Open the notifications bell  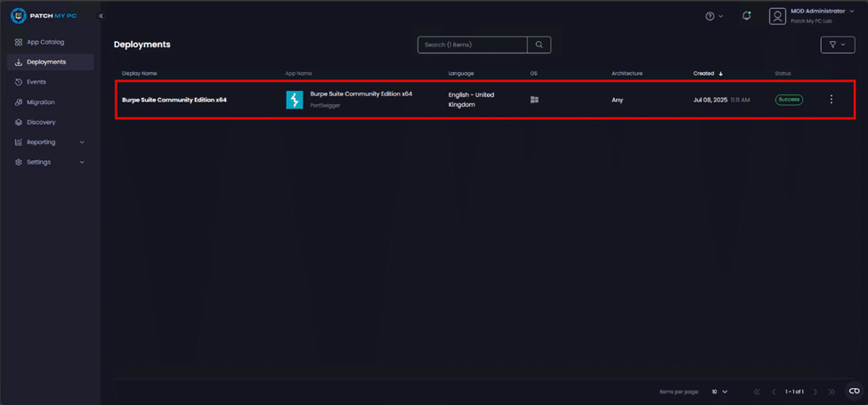click(746, 16)
